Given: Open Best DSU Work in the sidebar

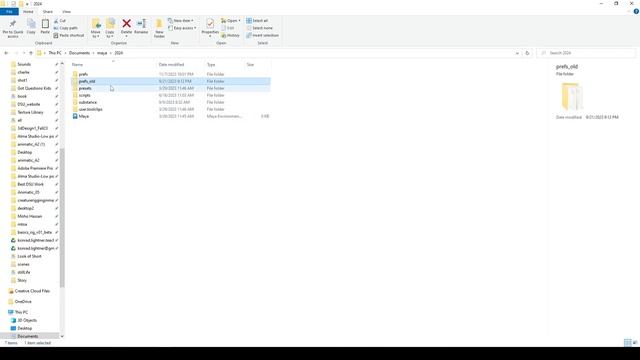Looking at the screenshot, I should 30,184.
